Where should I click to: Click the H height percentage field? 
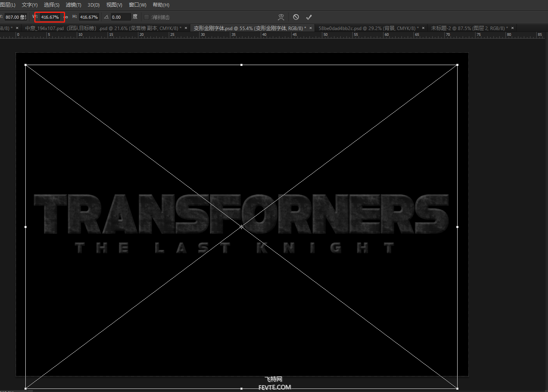(89, 17)
